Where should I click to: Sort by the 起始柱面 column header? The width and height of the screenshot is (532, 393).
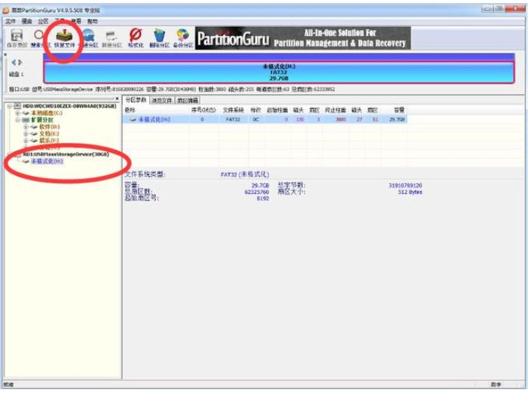click(x=277, y=110)
